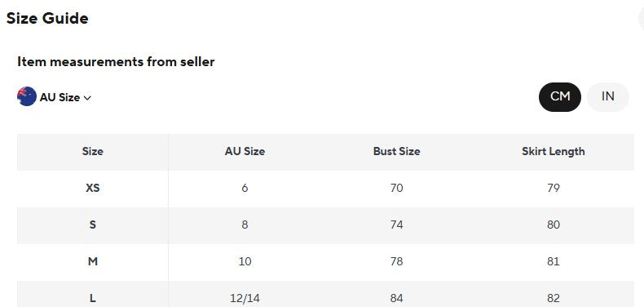Click the Bust Size column header
The width and height of the screenshot is (644, 307).
396,151
